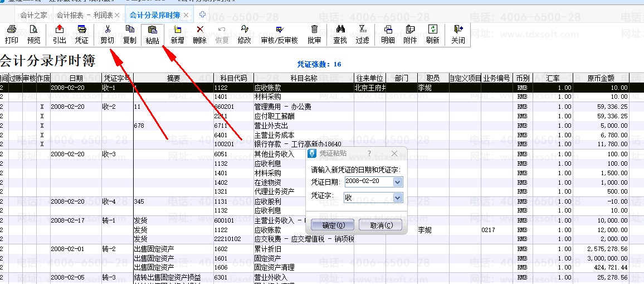This screenshot has height=284, width=644.
Task: Click the 删除 (Delete) red X icon
Action: [x=199, y=34]
